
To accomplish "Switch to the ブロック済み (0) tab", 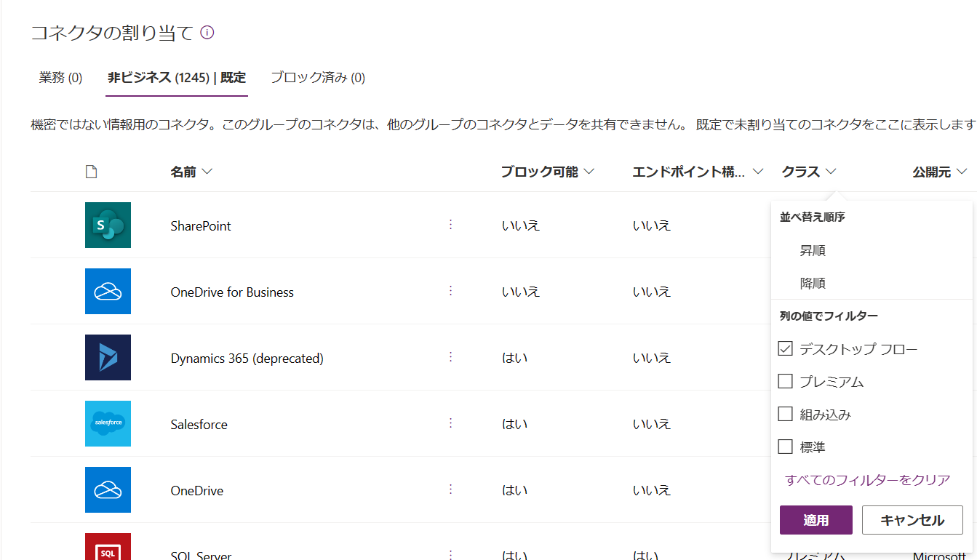I will coord(318,78).
